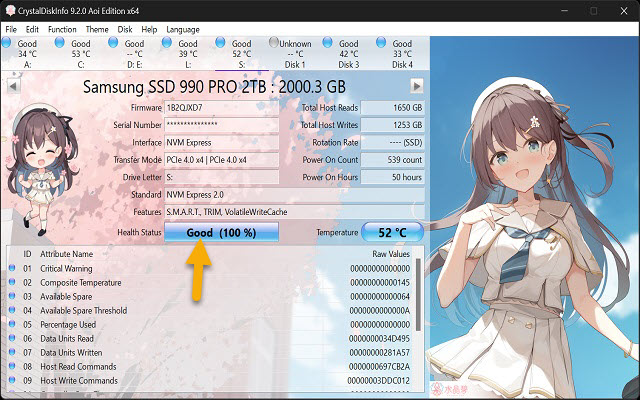Select drive A: status orb
640x400 pixels.
point(7,42)
